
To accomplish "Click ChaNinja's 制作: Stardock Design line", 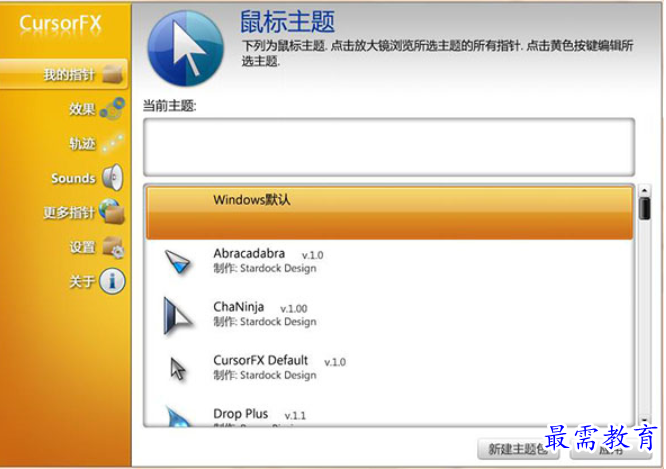I will pyautogui.click(x=265, y=322).
